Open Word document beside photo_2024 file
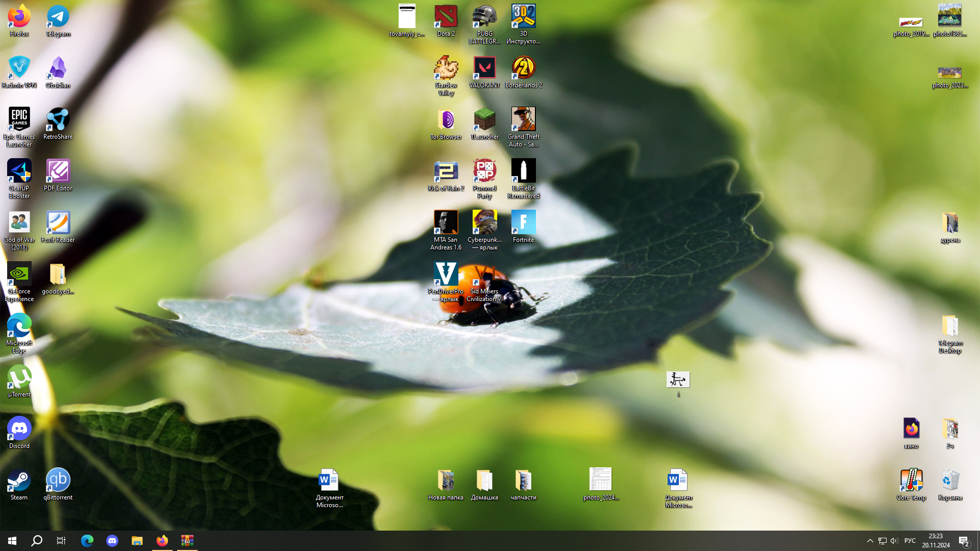 point(679,488)
